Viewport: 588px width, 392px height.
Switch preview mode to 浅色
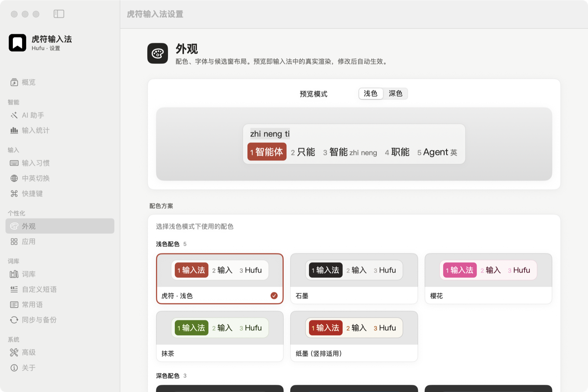click(371, 94)
